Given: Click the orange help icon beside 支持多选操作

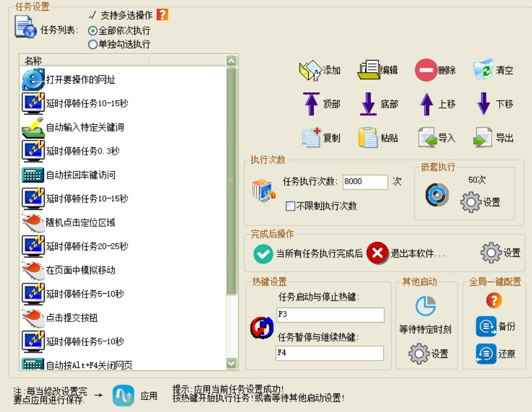Looking at the screenshot, I should 163,15.
